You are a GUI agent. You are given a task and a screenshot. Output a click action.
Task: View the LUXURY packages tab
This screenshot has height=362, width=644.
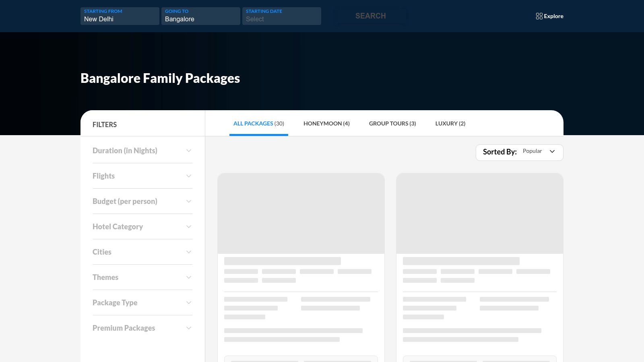pos(450,123)
